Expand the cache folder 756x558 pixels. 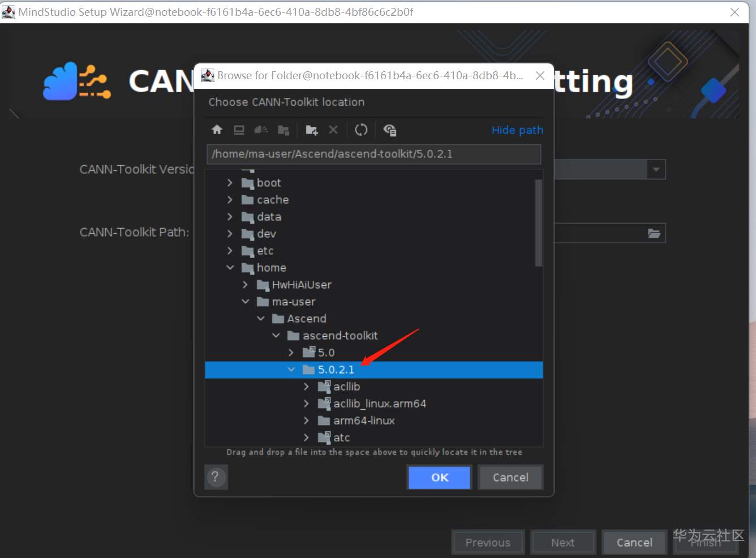[x=229, y=200]
